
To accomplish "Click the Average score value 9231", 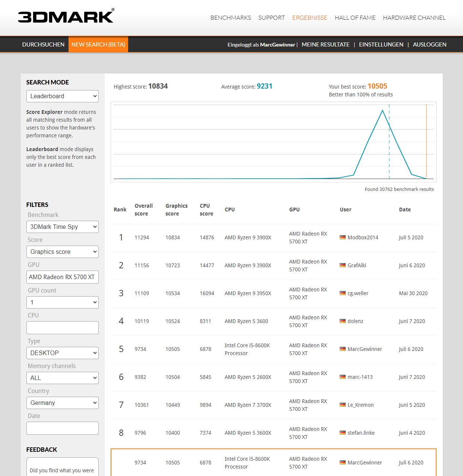I will point(264,86).
